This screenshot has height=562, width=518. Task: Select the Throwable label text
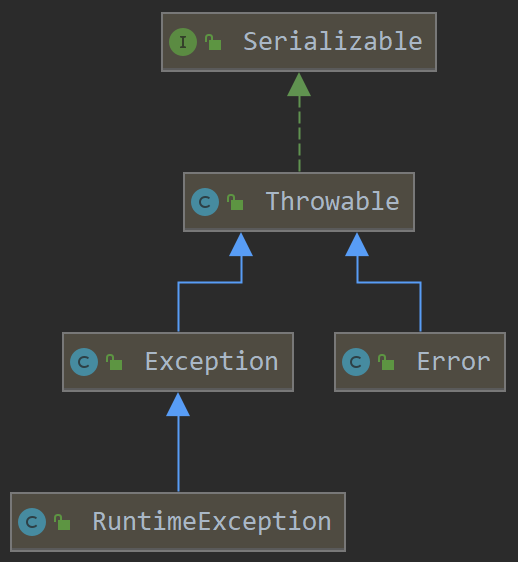(332, 201)
